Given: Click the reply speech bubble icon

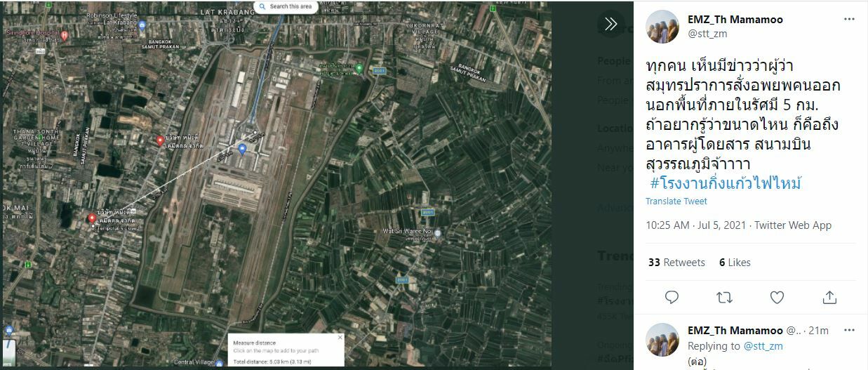Looking at the screenshot, I should coord(672,297).
